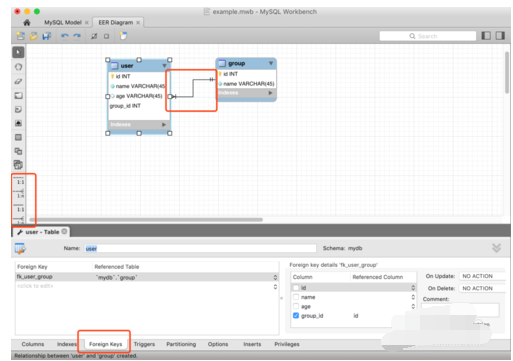Image resolution: width=513 pixels, height=361 pixels.
Task: Check the age column checkbox
Action: 296,306
